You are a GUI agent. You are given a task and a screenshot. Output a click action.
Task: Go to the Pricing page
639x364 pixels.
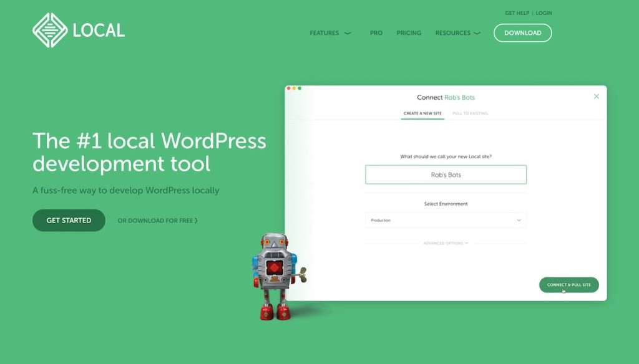click(x=409, y=33)
